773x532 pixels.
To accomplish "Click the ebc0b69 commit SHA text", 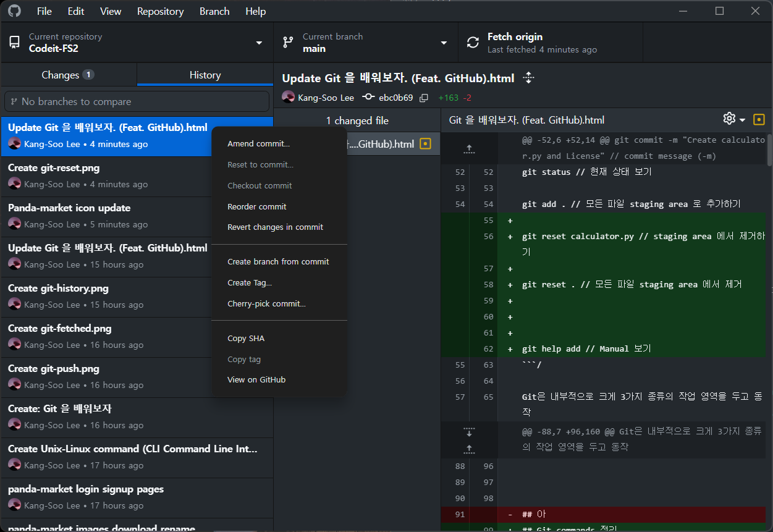I will [395, 98].
